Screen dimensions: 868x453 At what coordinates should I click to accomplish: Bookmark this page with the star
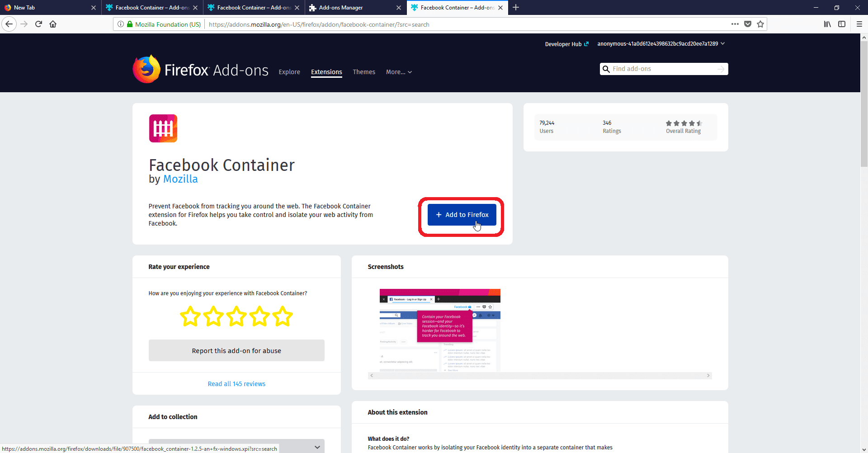coord(760,24)
